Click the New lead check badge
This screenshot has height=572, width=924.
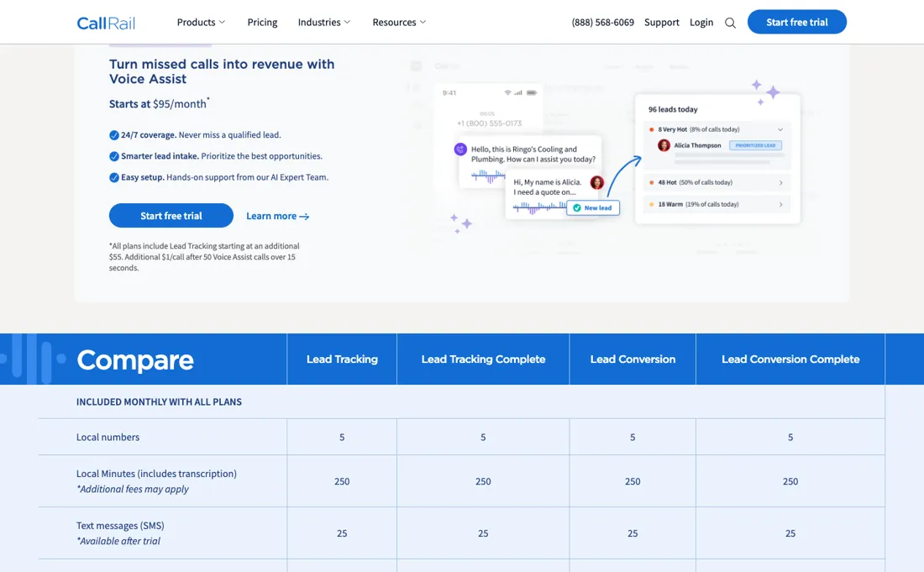point(593,208)
